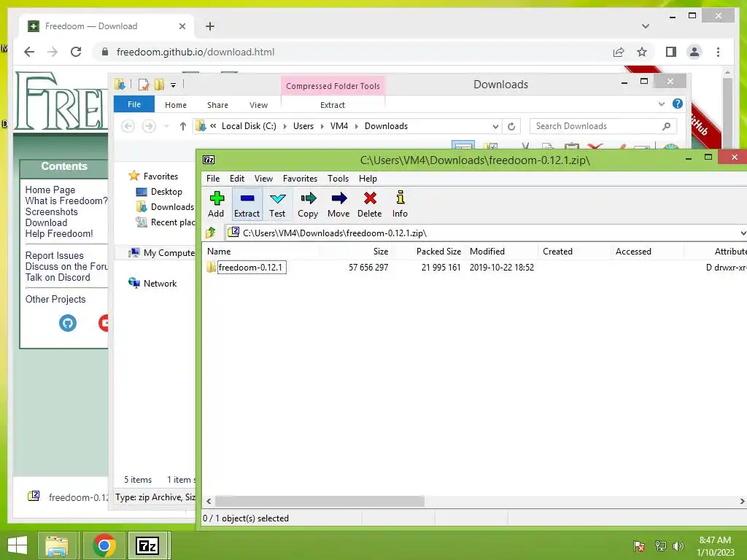
Task: Reload the Chrome page
Action: point(76,52)
